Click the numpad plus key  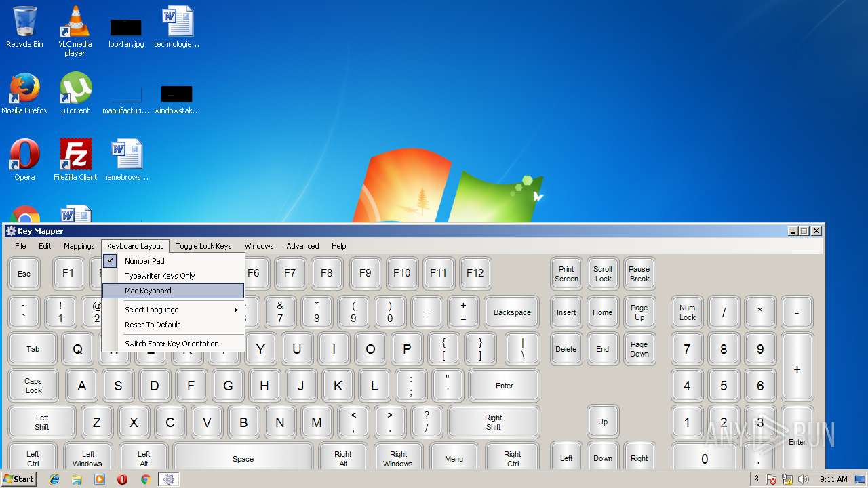pyautogui.click(x=797, y=367)
